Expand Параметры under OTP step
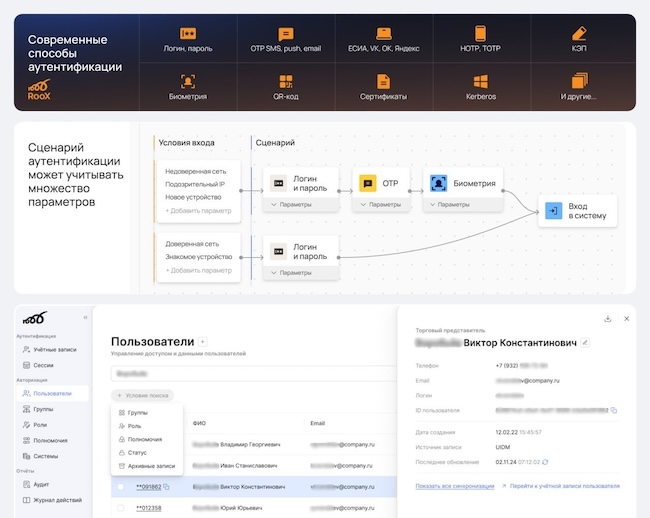Viewport: 650px width, 518px height. coord(381,205)
